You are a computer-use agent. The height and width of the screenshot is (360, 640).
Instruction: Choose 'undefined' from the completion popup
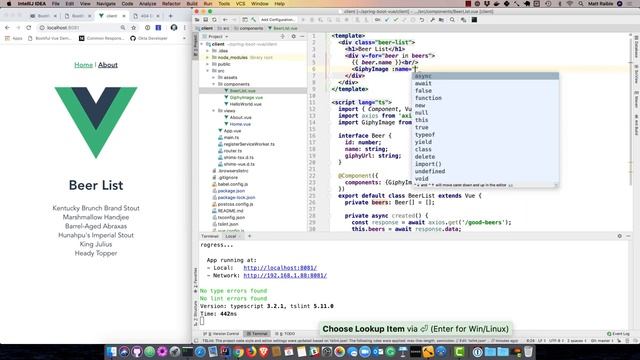click(x=485, y=171)
